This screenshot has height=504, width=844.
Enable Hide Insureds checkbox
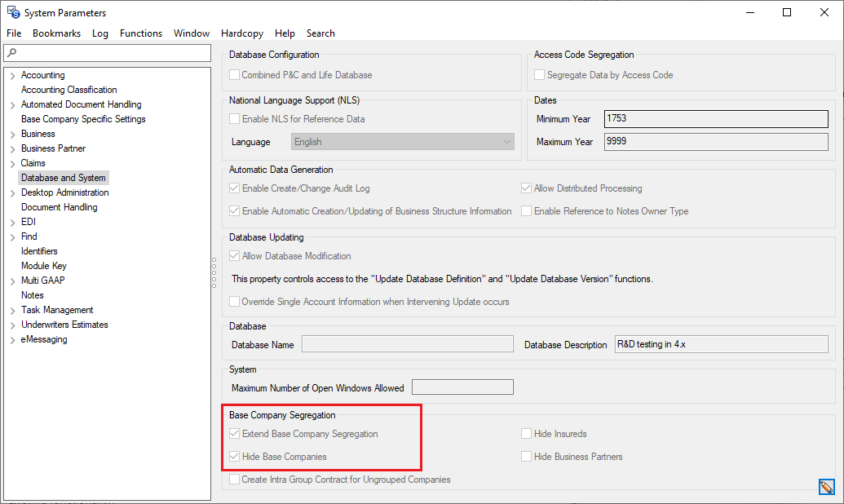click(527, 434)
